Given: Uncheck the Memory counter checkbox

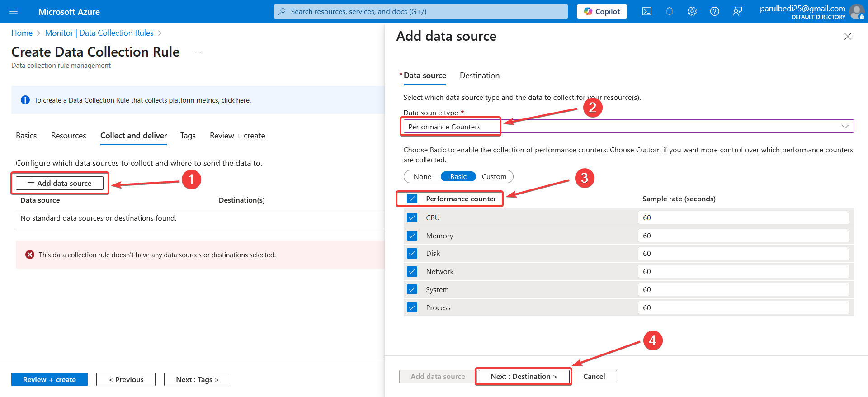Looking at the screenshot, I should 412,236.
